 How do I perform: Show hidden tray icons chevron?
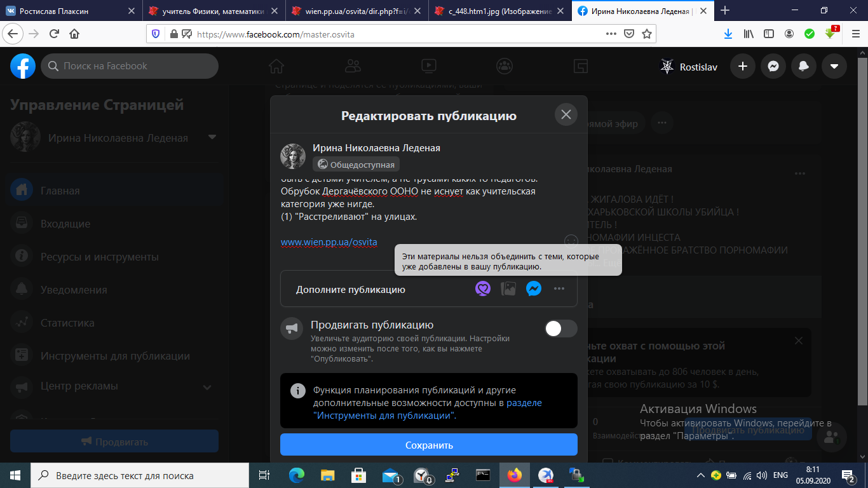701,475
